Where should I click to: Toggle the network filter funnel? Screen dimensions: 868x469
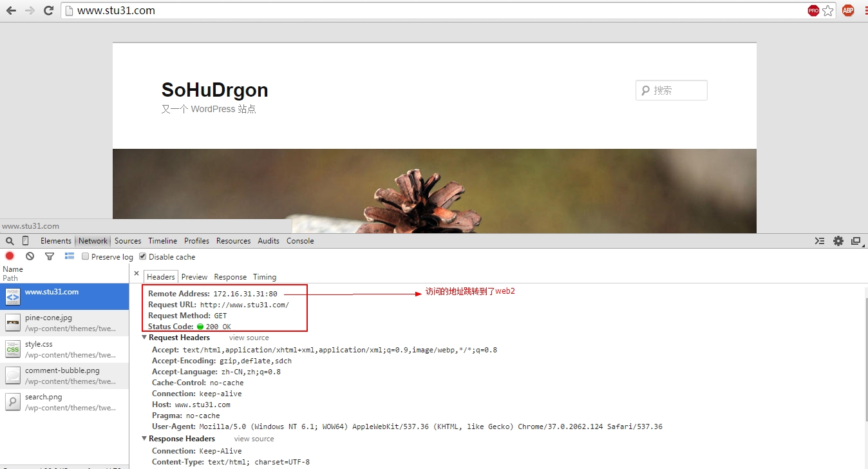[x=50, y=256]
